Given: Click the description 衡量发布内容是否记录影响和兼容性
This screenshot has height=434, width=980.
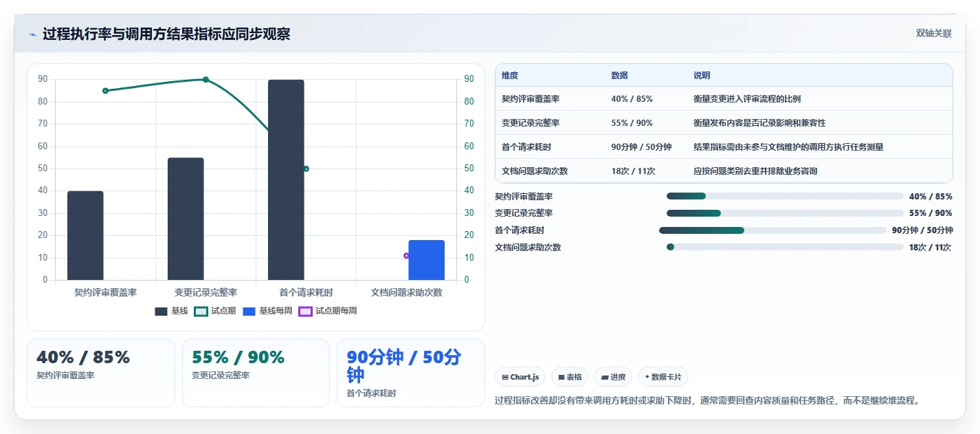Looking at the screenshot, I should (759, 123).
